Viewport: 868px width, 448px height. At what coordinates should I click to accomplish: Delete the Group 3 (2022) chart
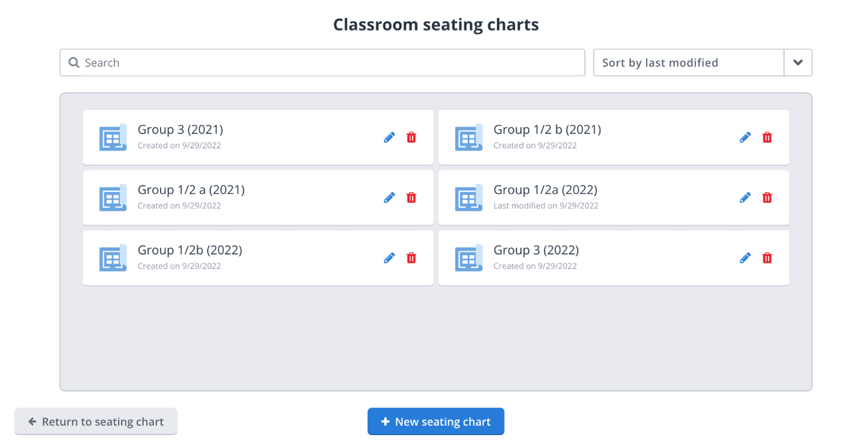click(x=767, y=259)
